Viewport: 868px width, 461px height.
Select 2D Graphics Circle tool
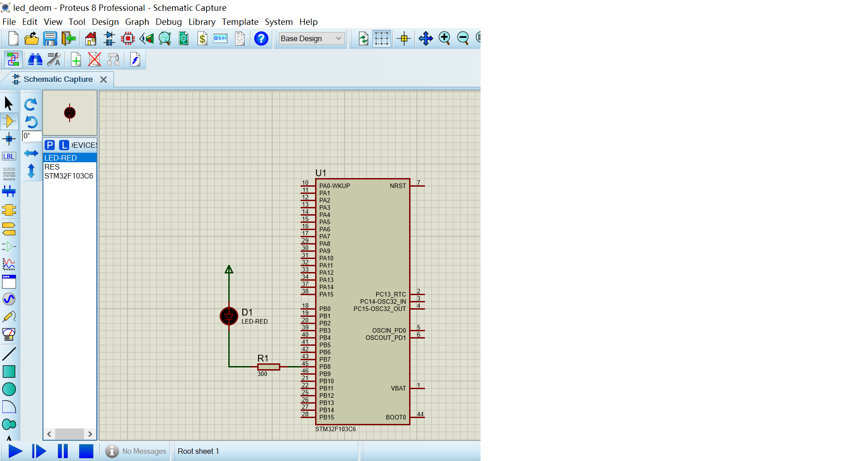[x=9, y=389]
